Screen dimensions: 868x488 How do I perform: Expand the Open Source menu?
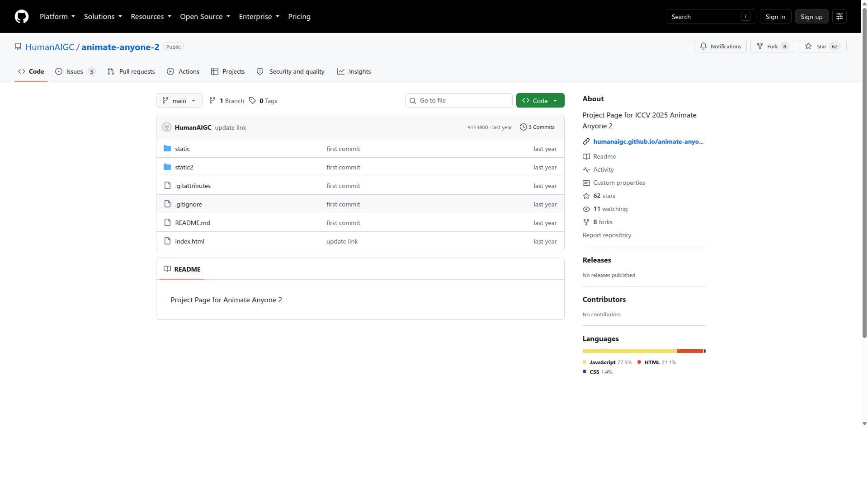tap(205, 17)
